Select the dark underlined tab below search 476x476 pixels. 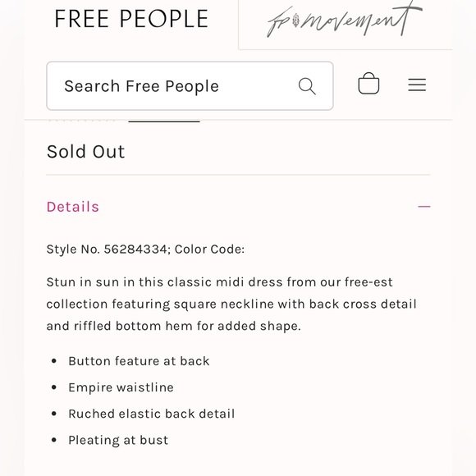click(164, 121)
